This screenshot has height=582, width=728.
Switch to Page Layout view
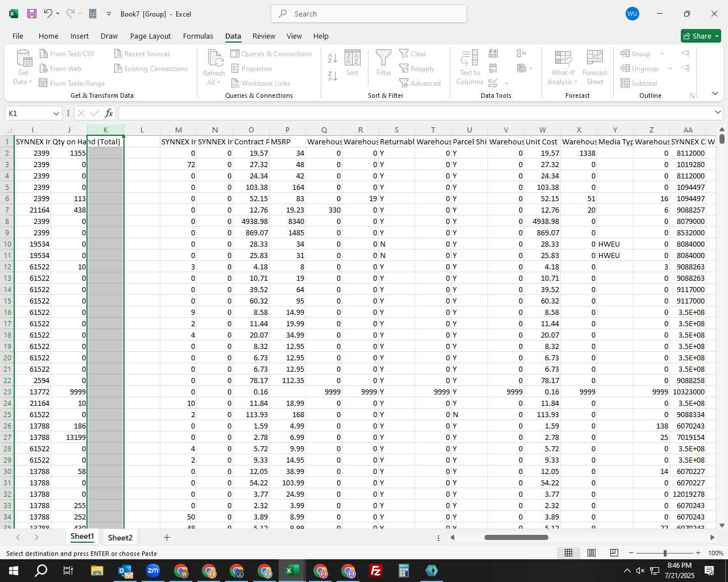(x=591, y=553)
